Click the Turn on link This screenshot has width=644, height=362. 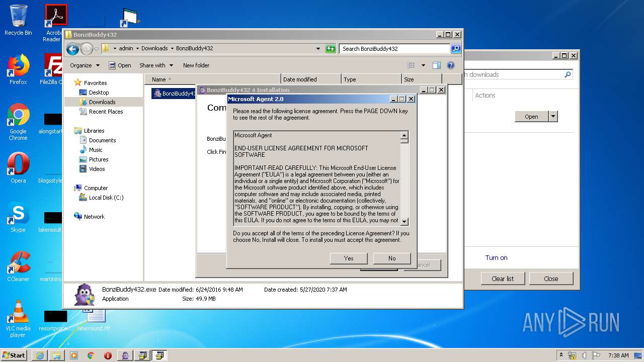pos(496,258)
